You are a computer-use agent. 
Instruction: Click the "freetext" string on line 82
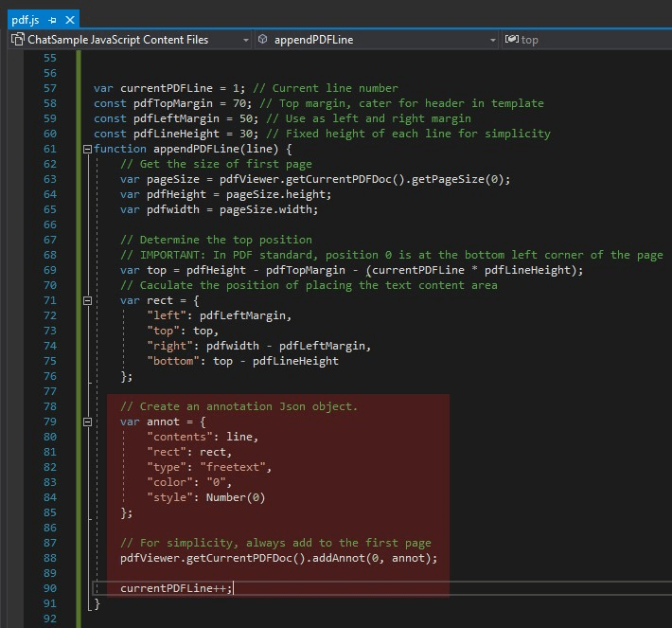[x=232, y=467]
